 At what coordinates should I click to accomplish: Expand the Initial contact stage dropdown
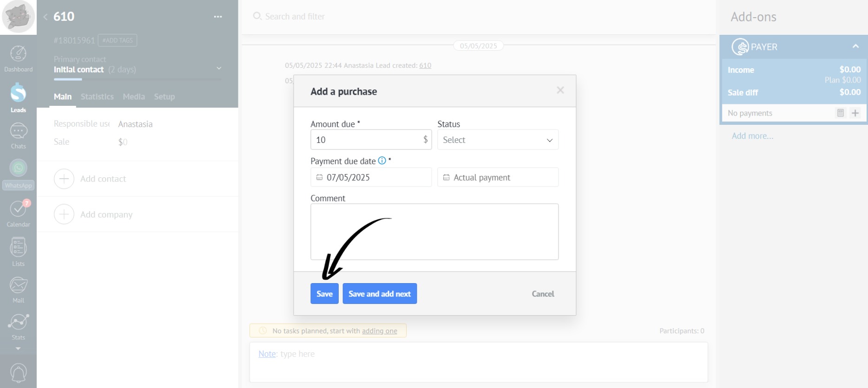click(219, 69)
